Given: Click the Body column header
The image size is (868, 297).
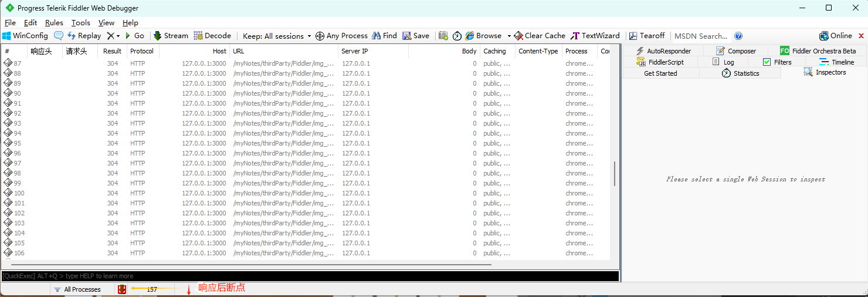Looking at the screenshot, I should (x=444, y=51).
